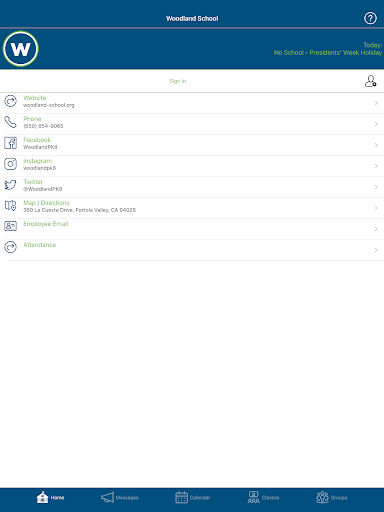Click the 360 La Cuesta Drive address
The height and width of the screenshot is (512, 384).
[79, 210]
